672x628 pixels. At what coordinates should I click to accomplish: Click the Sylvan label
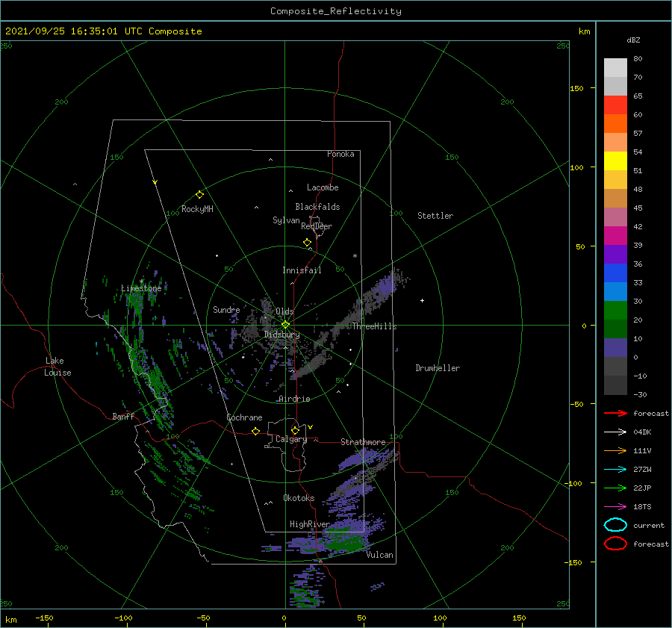click(286, 220)
